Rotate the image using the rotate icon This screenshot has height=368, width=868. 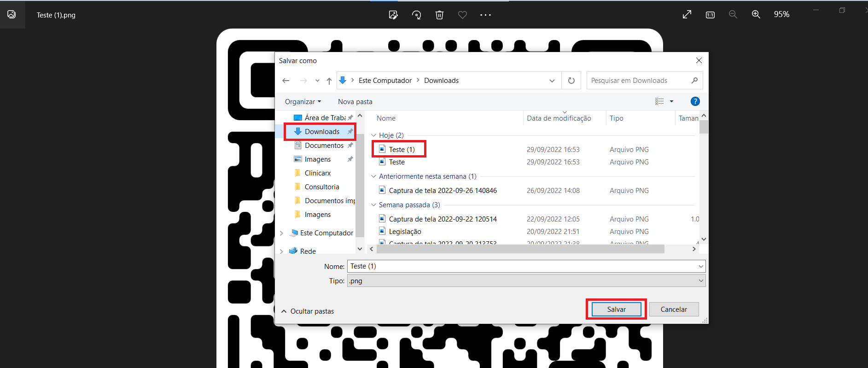pos(416,15)
